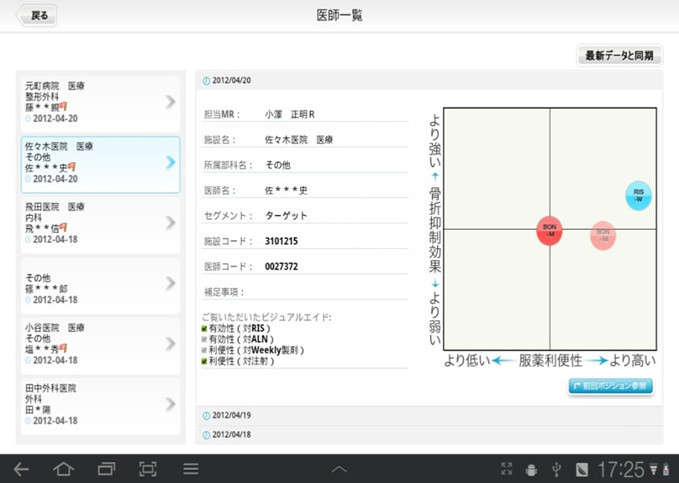Toggle 利便性（対注射） checkbox
The width and height of the screenshot is (679, 483).
[204, 361]
